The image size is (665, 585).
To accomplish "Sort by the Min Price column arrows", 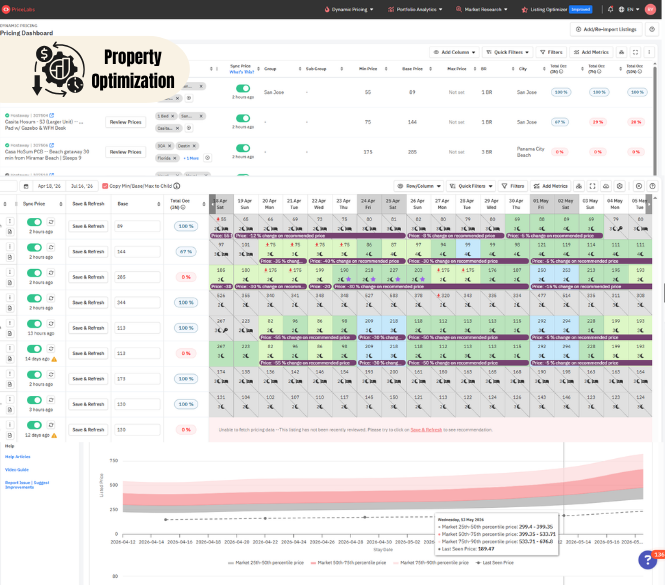I will pos(386,69).
